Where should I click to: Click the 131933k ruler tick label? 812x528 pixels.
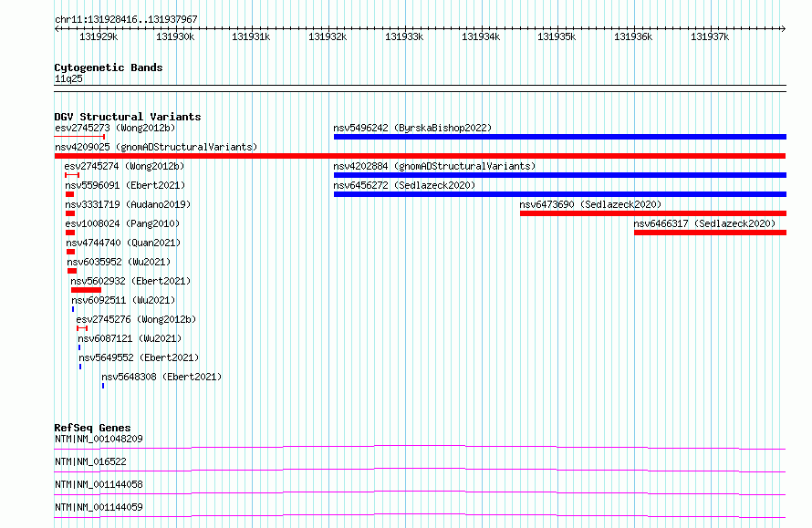[x=404, y=36]
